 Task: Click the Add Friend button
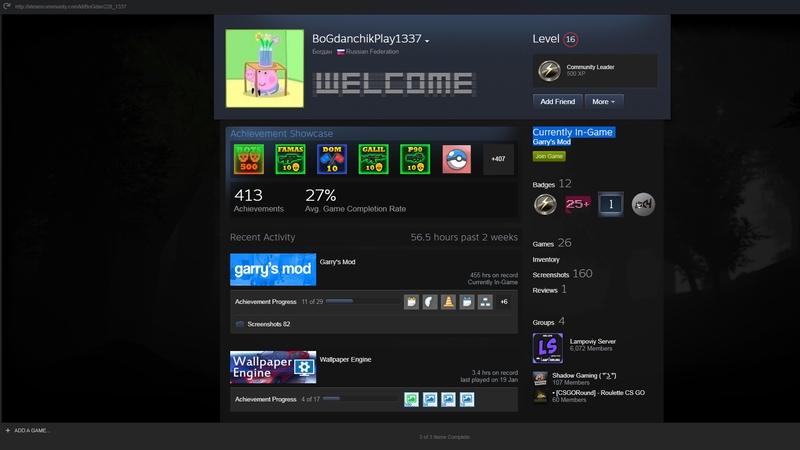click(x=557, y=102)
